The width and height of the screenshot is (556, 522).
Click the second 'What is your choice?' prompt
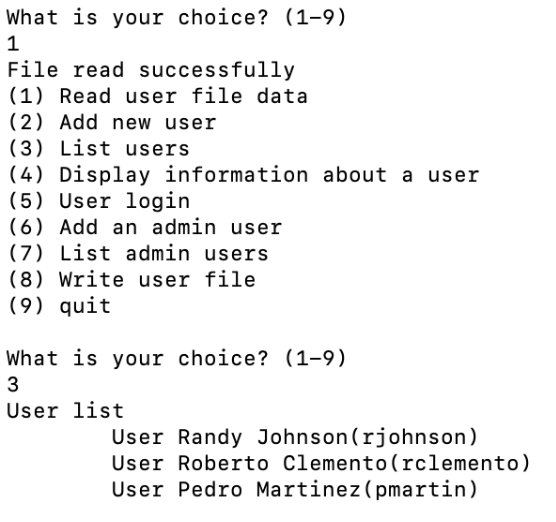click(176, 359)
